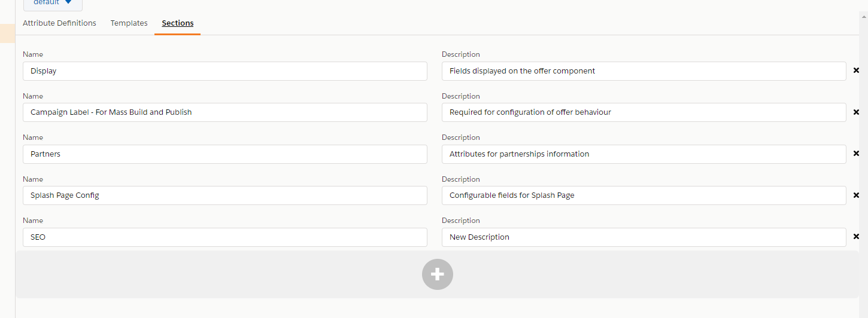Focus the Partners name input
The height and width of the screenshot is (318, 868).
click(225, 154)
